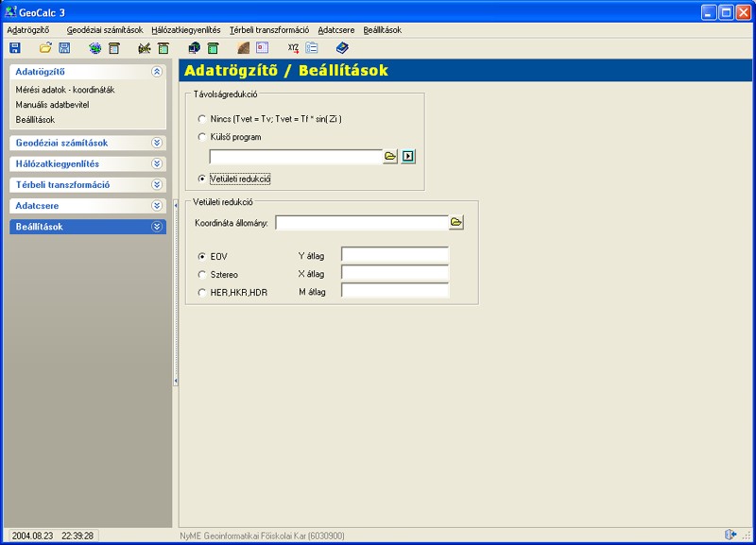Click the settings checklist toolbar icon
The image size is (756, 545).
pos(312,48)
